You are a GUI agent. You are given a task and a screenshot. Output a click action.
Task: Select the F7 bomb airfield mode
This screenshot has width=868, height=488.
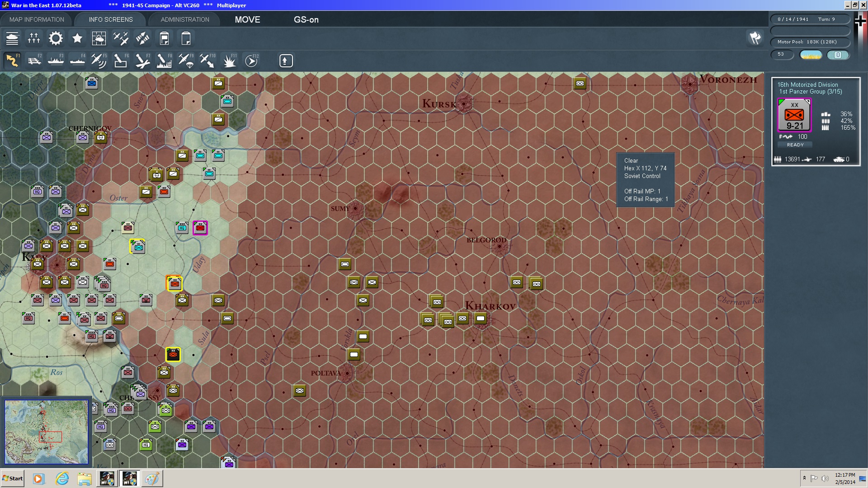pos(142,61)
